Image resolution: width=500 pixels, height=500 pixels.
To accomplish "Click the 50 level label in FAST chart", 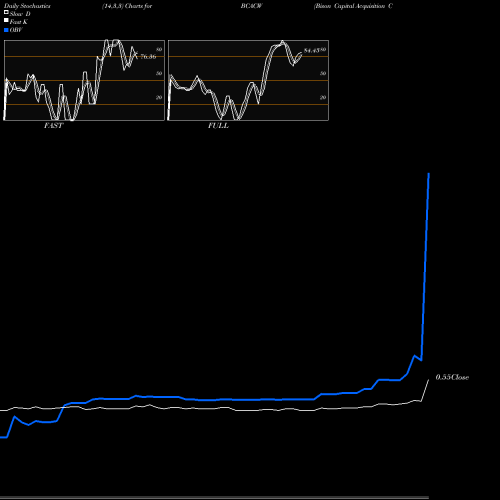I will (159, 73).
